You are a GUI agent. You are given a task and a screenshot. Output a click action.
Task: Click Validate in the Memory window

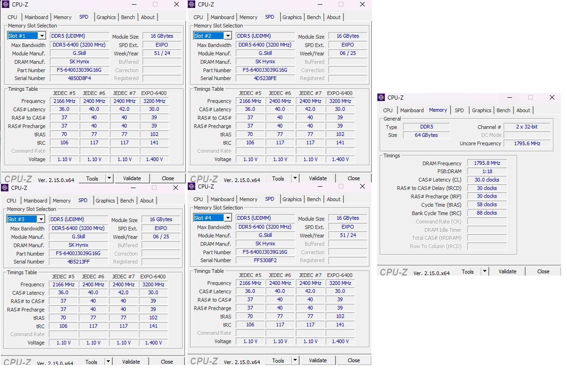pos(507,271)
